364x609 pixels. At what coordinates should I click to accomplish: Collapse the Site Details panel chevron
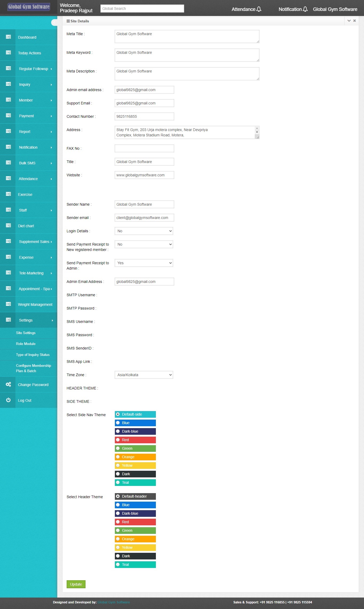coord(349,21)
